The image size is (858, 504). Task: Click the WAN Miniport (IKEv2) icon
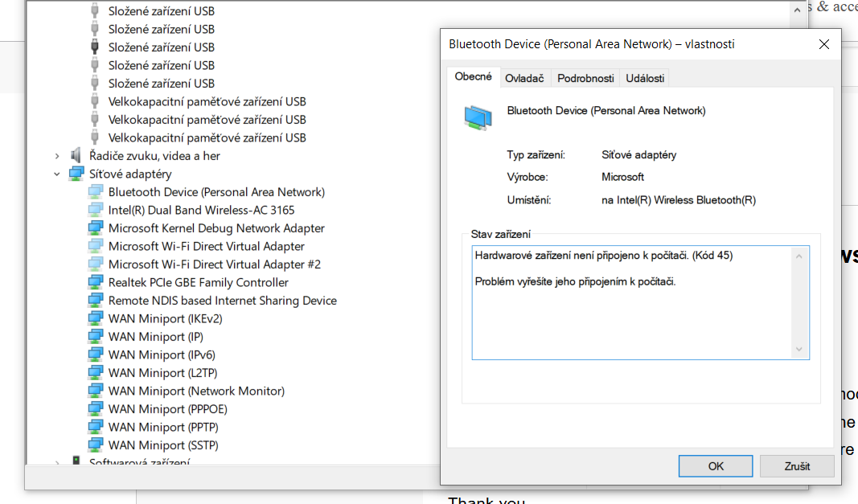96,318
